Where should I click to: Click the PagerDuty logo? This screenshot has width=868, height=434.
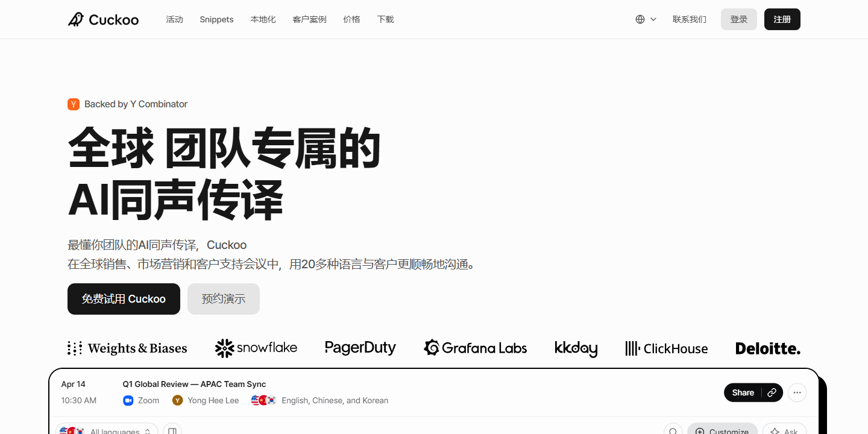(360, 348)
